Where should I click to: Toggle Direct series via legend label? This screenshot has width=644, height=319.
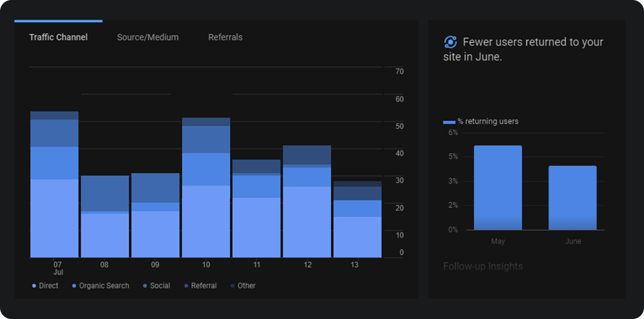[49, 286]
